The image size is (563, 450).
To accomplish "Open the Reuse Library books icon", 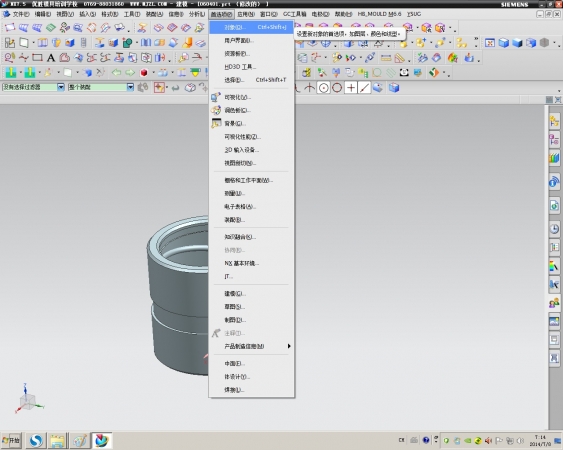I will pos(554,158).
